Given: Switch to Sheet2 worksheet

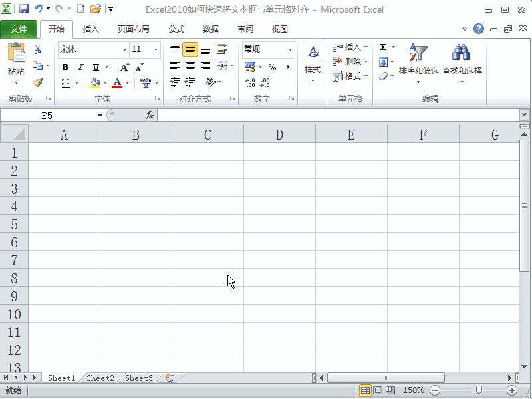Looking at the screenshot, I should (99, 378).
